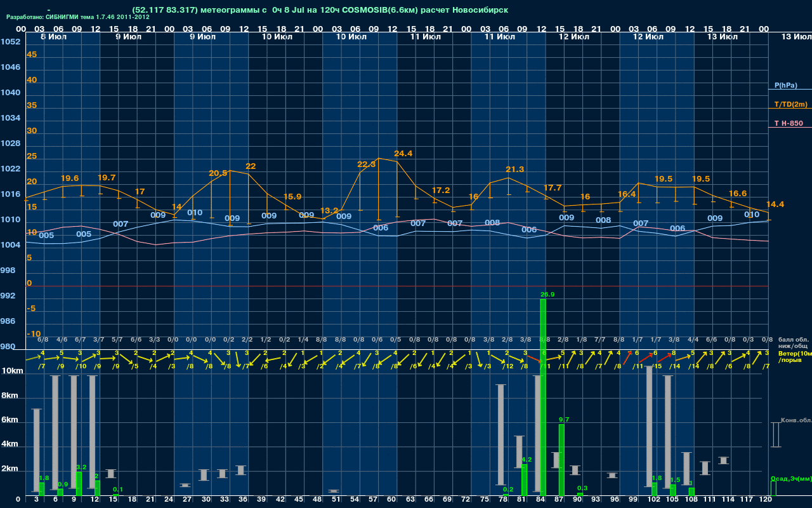Click the tall green 26.9 mm precipitation bar
This screenshot has width=812, height=508.
coord(543,398)
